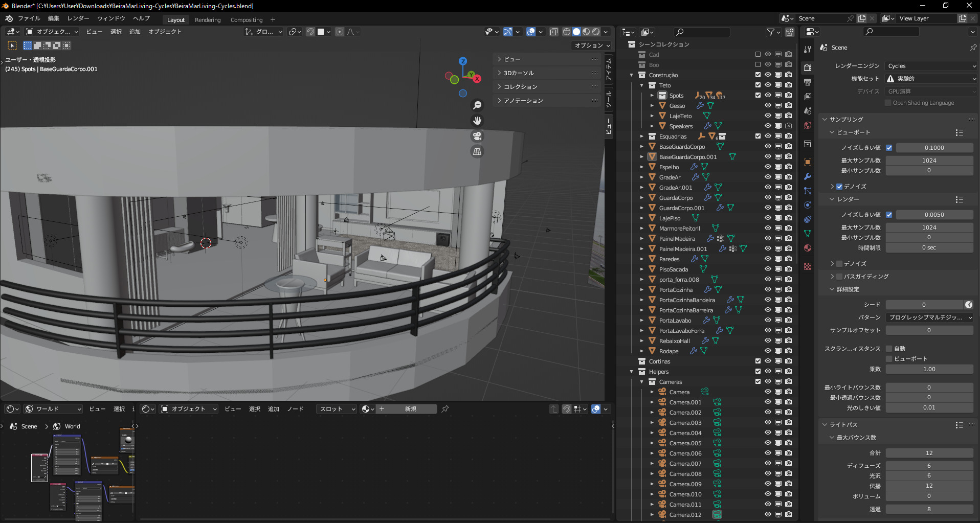
Task: Collapse the Teto collection
Action: click(642, 85)
